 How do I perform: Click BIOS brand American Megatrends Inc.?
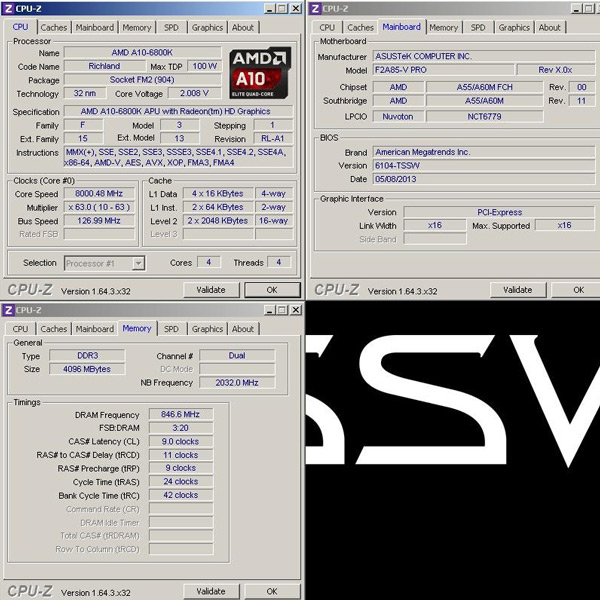(484, 152)
